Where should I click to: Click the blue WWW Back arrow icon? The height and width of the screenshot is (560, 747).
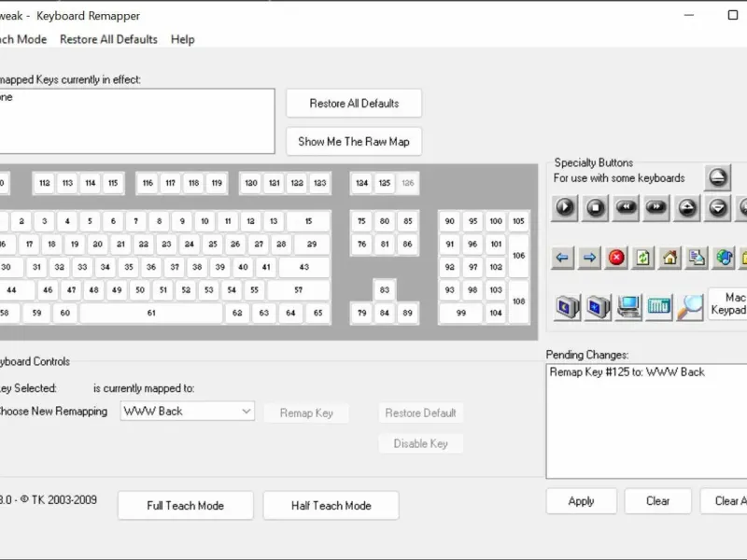562,258
